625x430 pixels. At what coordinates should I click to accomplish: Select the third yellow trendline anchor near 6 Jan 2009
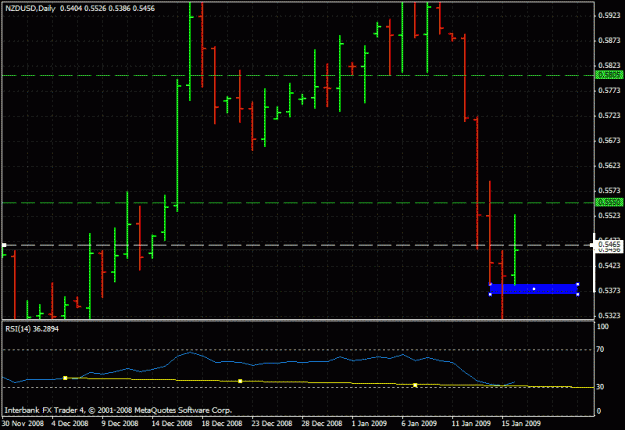pos(415,385)
